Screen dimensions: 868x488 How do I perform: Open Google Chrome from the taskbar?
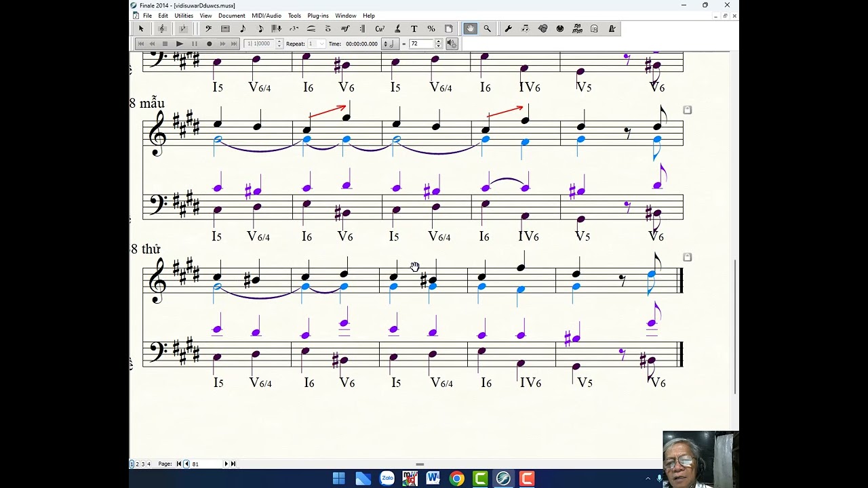tap(457, 479)
